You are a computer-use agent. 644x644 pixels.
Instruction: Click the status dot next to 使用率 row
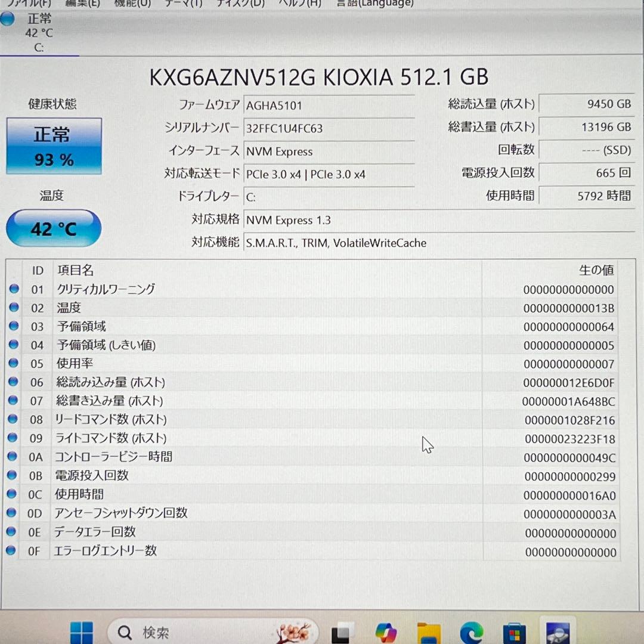[14, 364]
